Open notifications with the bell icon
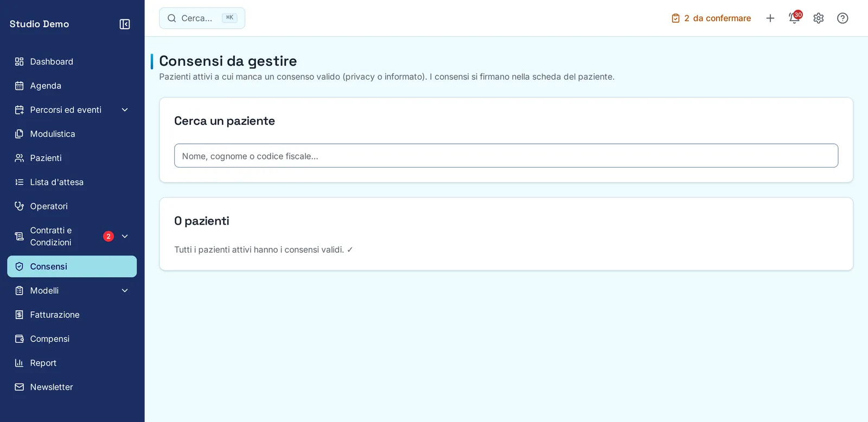 coord(794,18)
